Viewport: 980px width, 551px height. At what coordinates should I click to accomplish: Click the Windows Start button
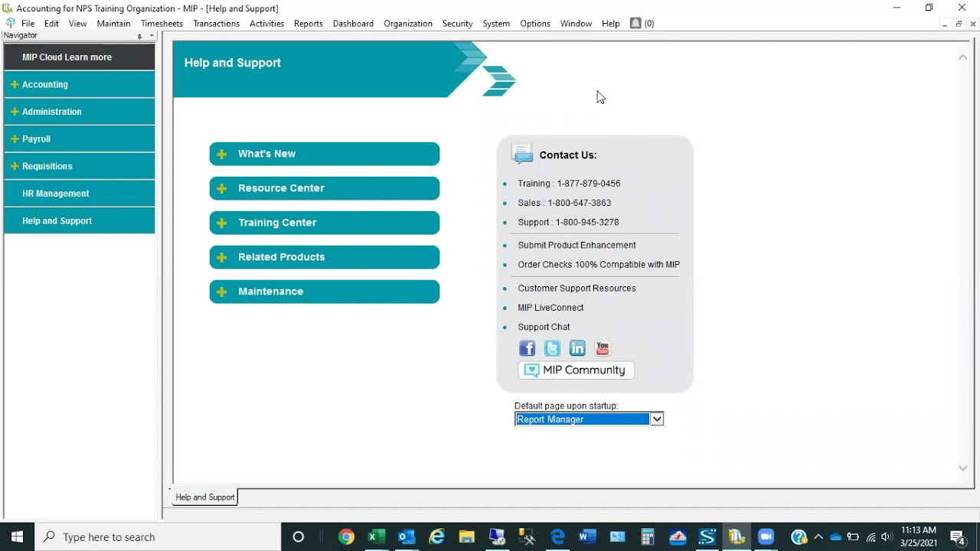click(17, 536)
